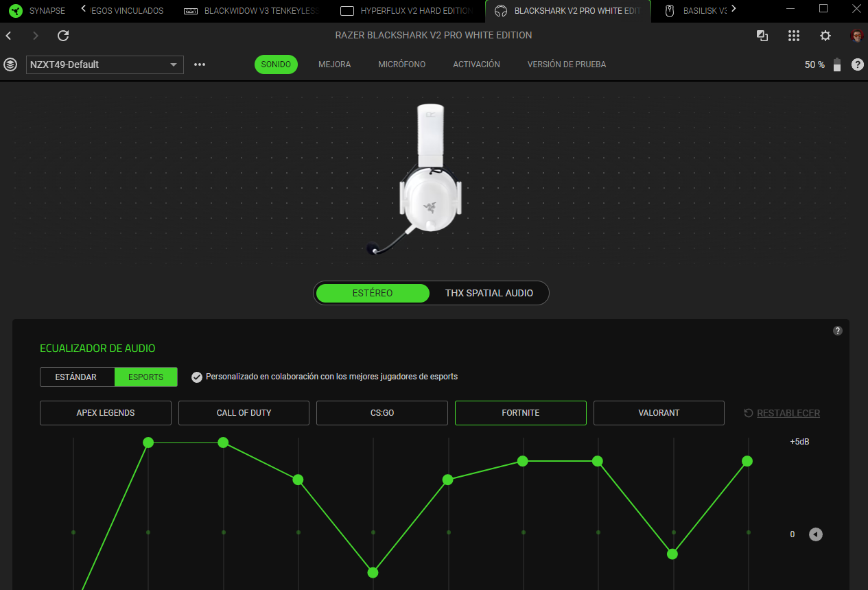Click the user profile avatar
Image resolution: width=868 pixels, height=590 pixels.
pyautogui.click(x=856, y=36)
